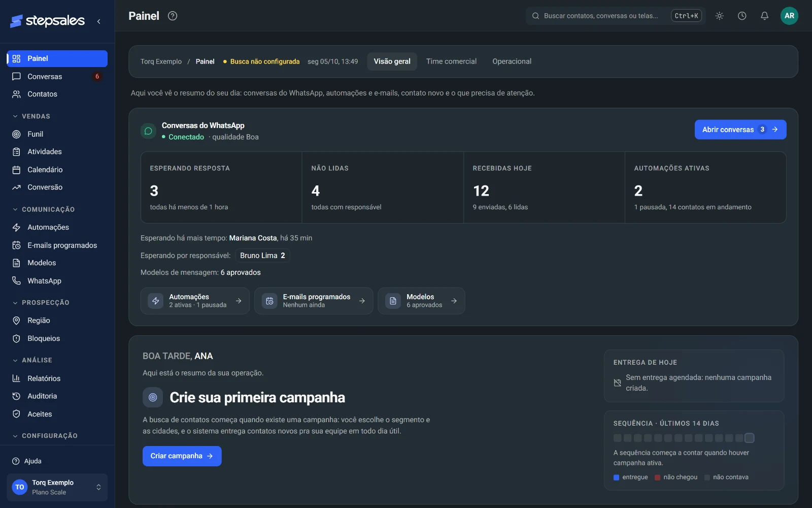Open Conversas in the sidebar

point(57,76)
